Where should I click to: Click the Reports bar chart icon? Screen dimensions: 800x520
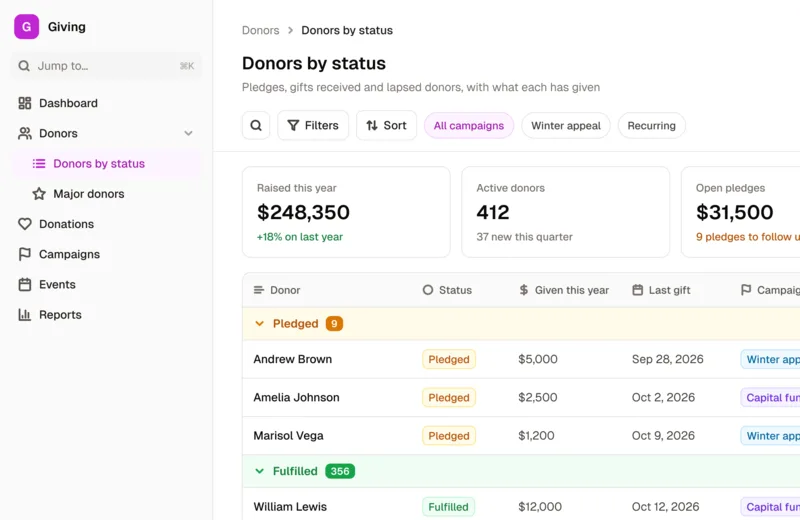[x=24, y=314]
